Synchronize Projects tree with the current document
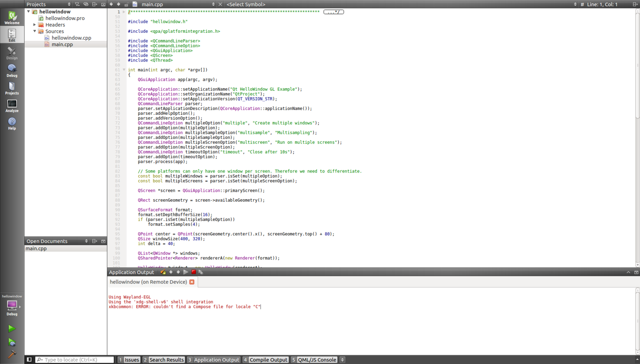Image resolution: width=640 pixels, height=364 pixels. tap(86, 4)
